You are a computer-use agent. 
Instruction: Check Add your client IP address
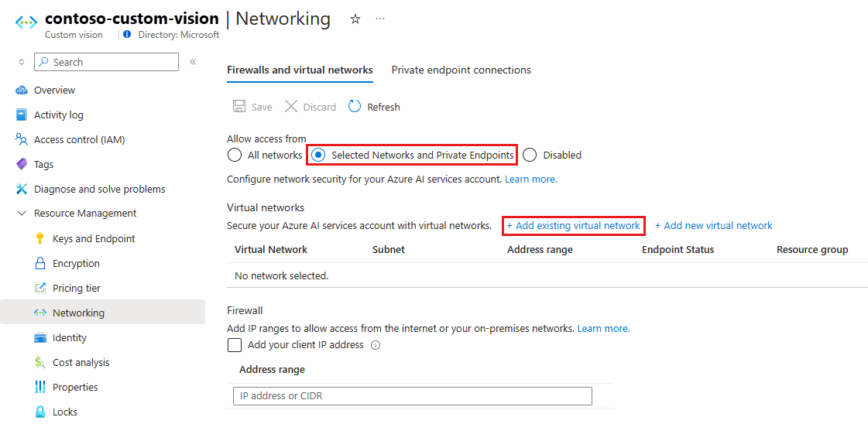(235, 345)
